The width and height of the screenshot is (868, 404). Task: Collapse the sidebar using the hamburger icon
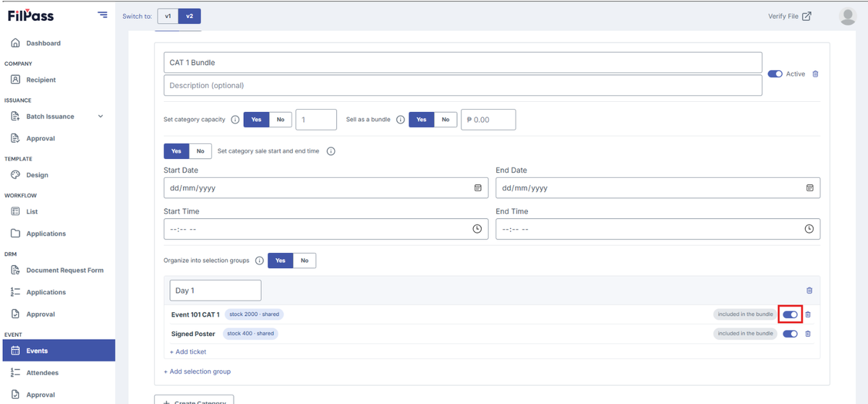coord(103,15)
